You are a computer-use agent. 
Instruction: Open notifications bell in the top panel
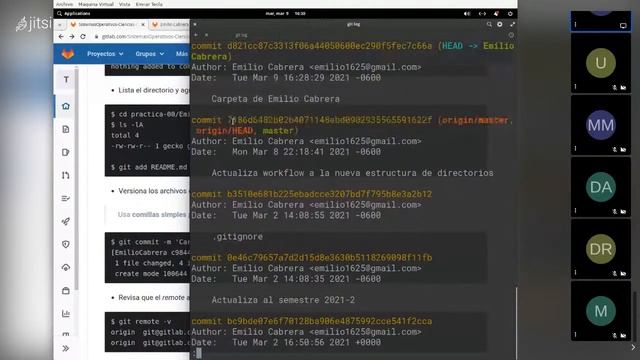496,13
